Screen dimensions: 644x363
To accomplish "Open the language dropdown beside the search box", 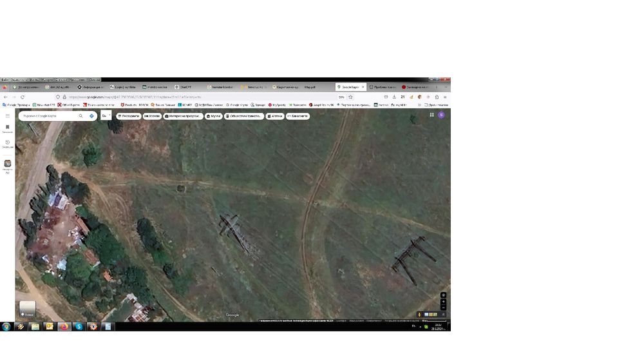I will coord(106,116).
